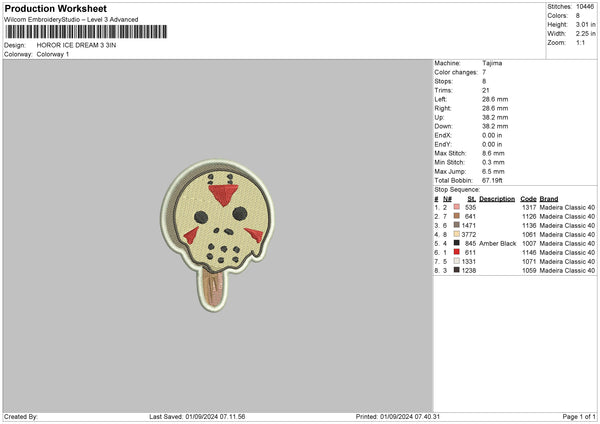Click the barcode under the worksheet title
Screen dimensions: 600x424
coord(86,32)
